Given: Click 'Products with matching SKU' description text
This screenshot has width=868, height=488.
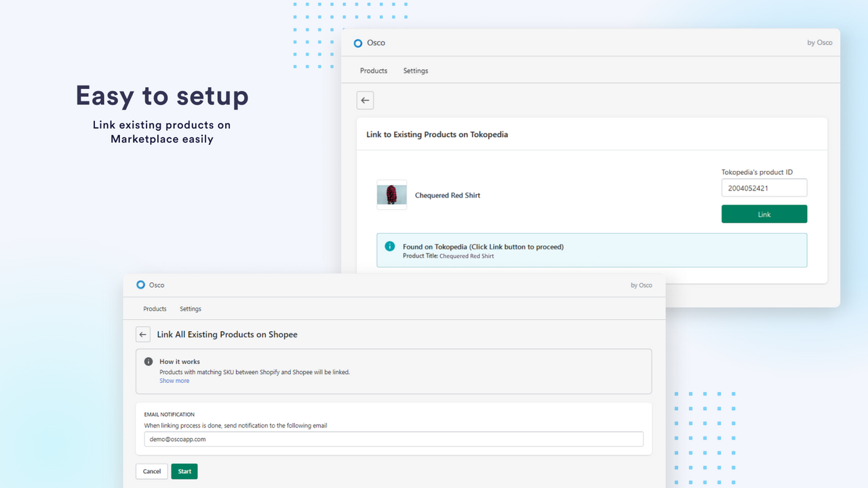Looking at the screenshot, I should pos(255,372).
